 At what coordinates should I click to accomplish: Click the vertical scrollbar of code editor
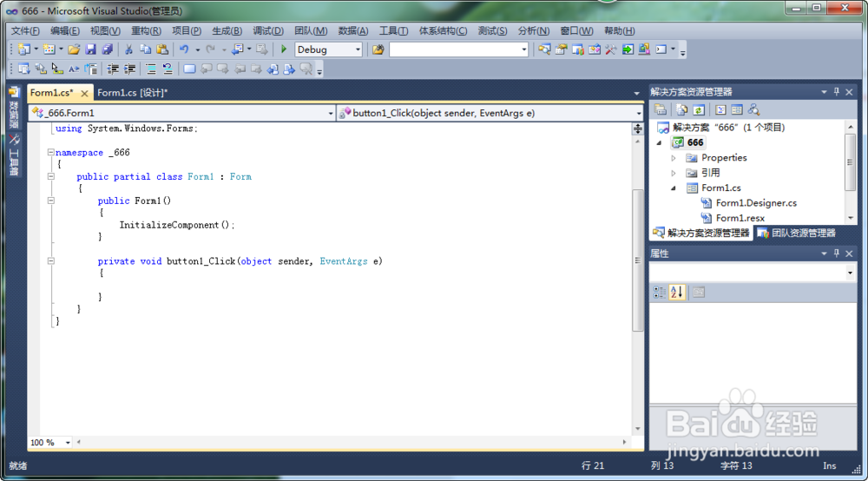pyautogui.click(x=638, y=260)
